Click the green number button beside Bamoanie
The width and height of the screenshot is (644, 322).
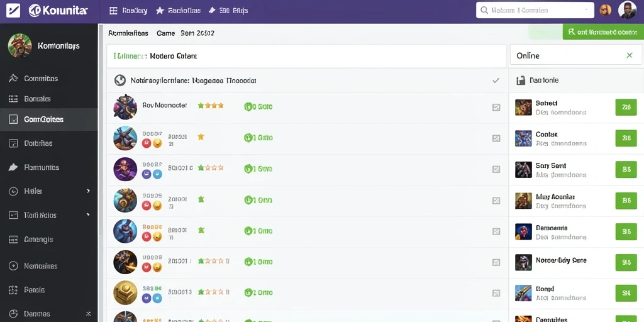point(626,231)
